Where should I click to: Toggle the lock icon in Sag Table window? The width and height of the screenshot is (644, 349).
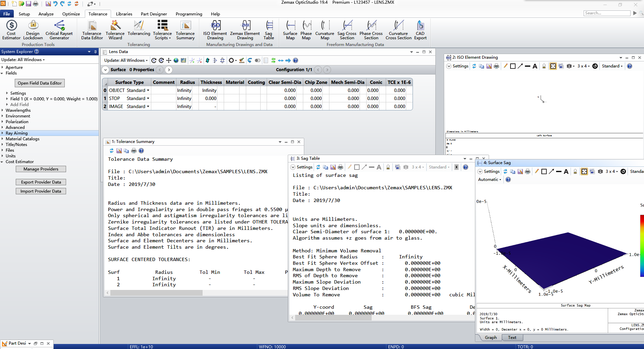click(388, 167)
